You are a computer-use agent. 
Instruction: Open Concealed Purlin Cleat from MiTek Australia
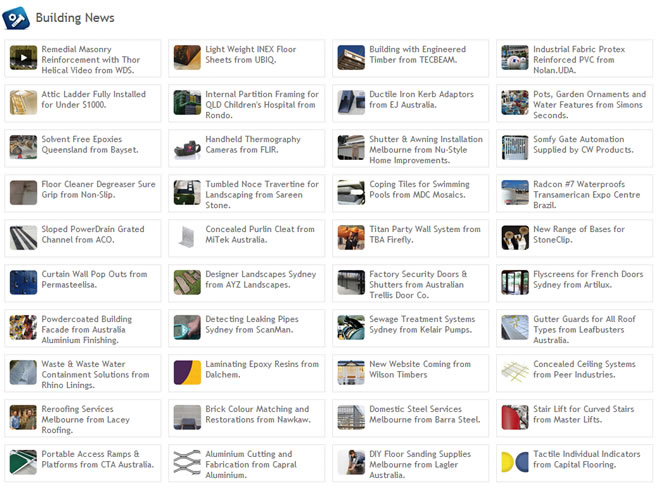pyautogui.click(x=260, y=234)
